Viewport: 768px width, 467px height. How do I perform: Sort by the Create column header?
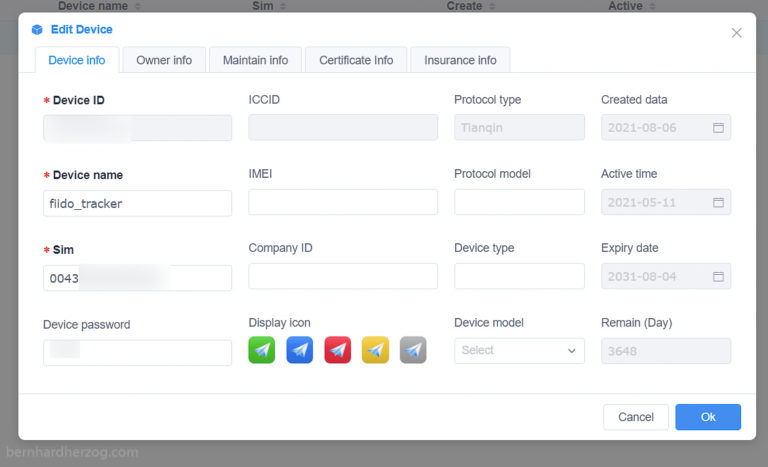pos(470,6)
